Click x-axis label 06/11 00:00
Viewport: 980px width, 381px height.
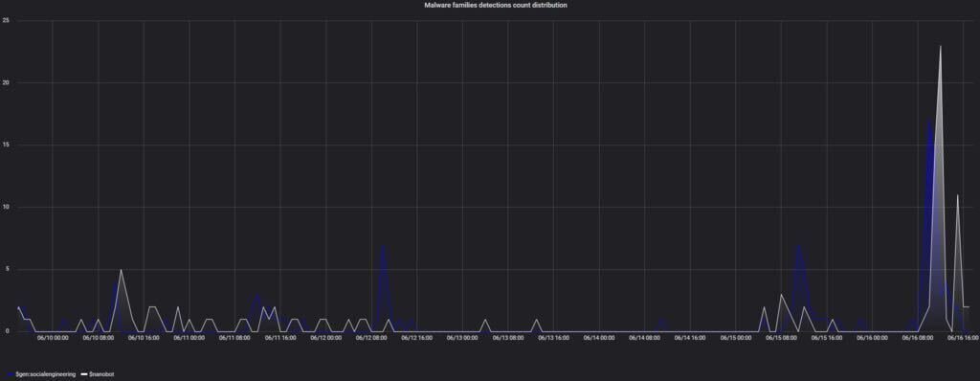click(x=189, y=339)
